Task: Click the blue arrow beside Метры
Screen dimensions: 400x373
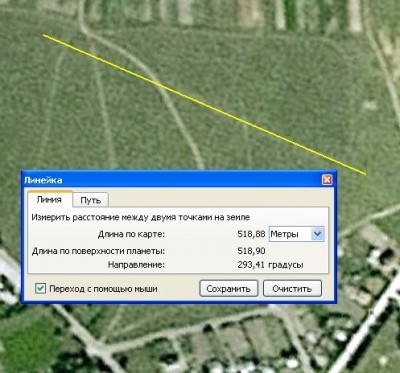Action: [x=317, y=234]
